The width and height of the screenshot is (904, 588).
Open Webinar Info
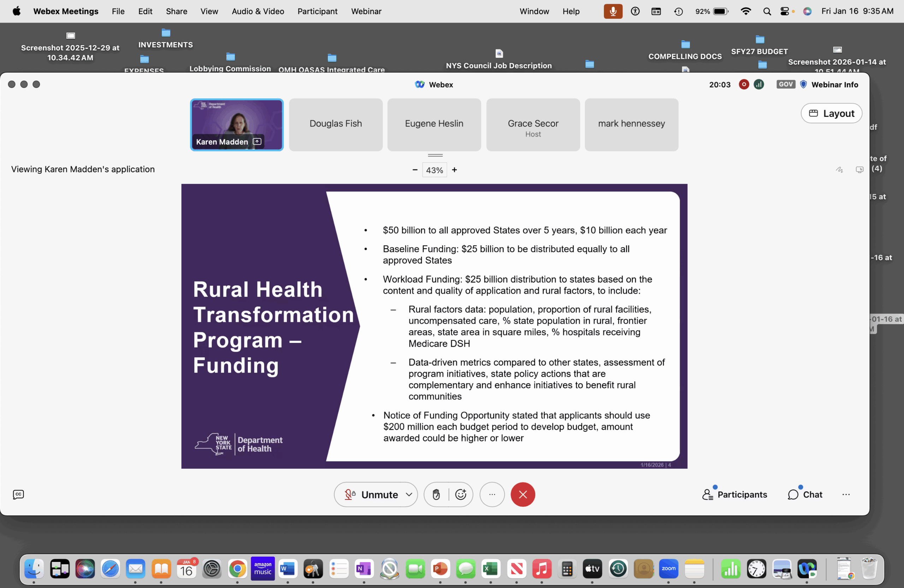coord(834,84)
